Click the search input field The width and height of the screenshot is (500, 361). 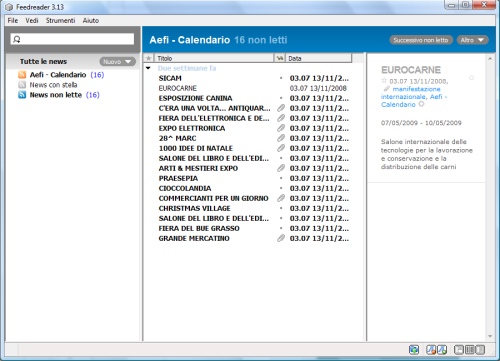[x=72, y=39]
